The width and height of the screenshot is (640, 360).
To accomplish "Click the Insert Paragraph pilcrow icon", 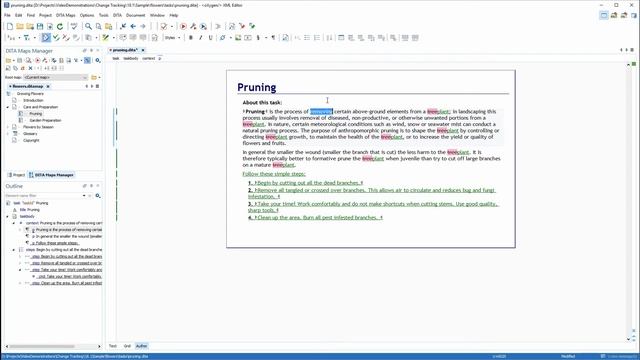I will click(273, 38).
